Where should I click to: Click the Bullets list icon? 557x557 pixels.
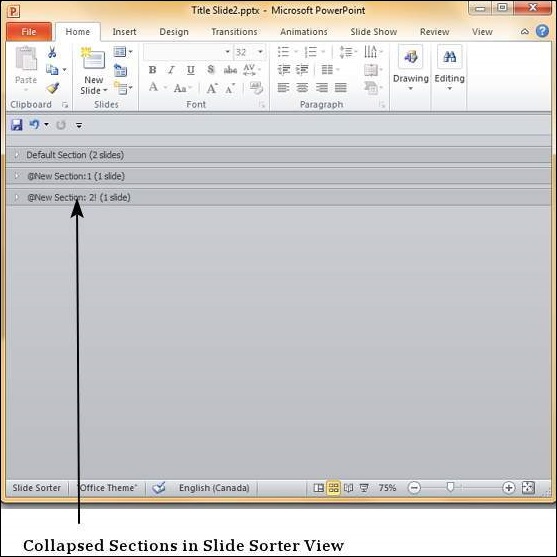[283, 52]
